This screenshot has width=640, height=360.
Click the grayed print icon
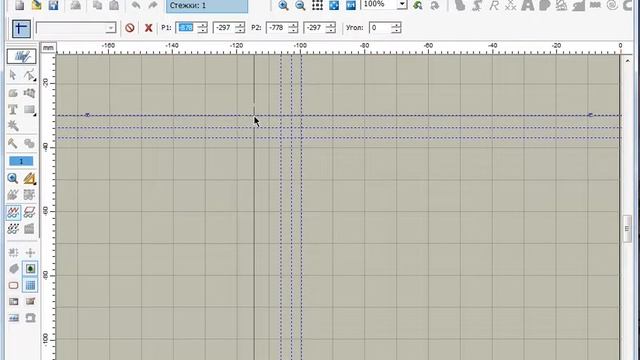(76, 5)
